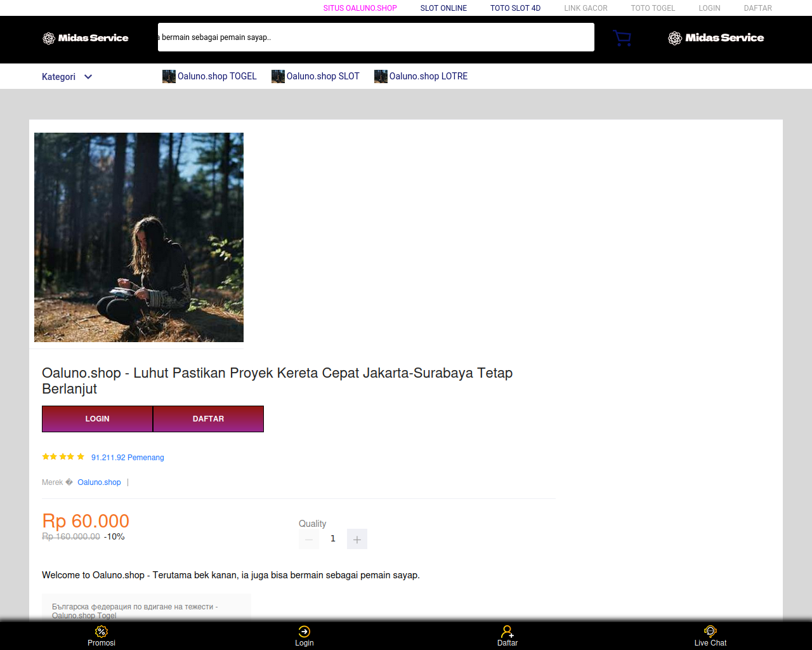Click the Oaluno.shop brand link
This screenshot has height=650, width=812.
[99, 482]
